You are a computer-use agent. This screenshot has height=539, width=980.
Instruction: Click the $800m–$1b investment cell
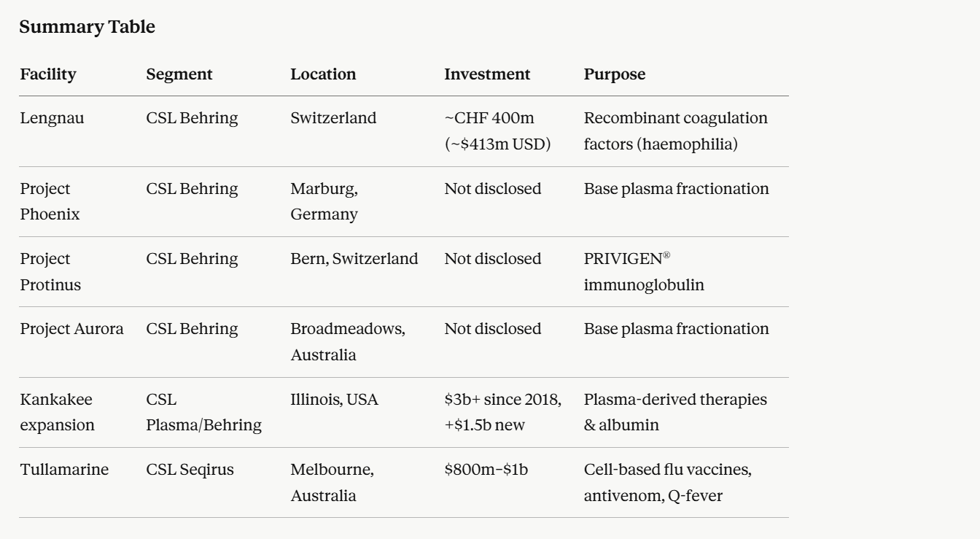click(x=486, y=470)
